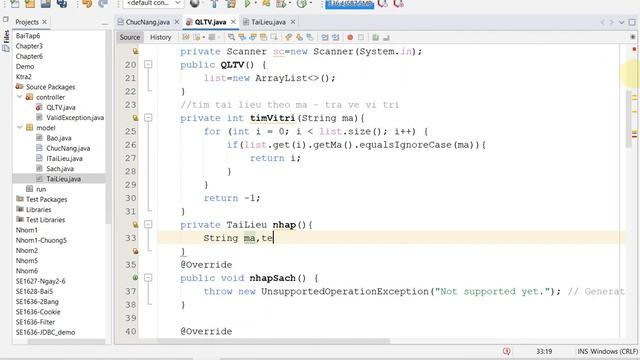The image size is (640, 360).
Task: Collapse the timVitri method fold
Action: [148, 118]
